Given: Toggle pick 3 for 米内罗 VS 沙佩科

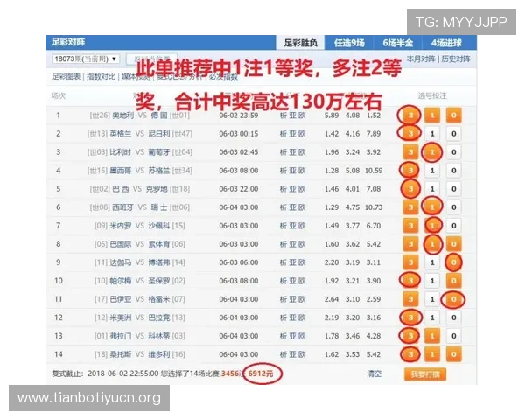Looking at the screenshot, I should click(410, 226).
